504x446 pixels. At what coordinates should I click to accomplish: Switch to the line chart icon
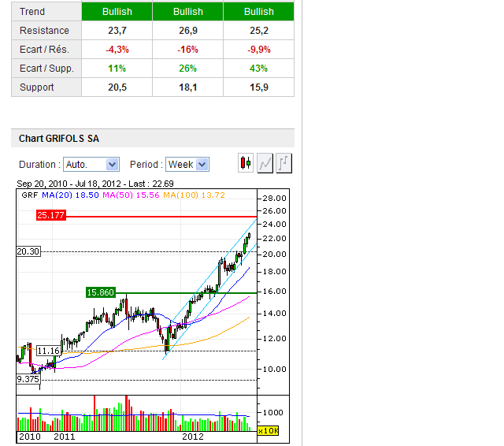[265, 163]
